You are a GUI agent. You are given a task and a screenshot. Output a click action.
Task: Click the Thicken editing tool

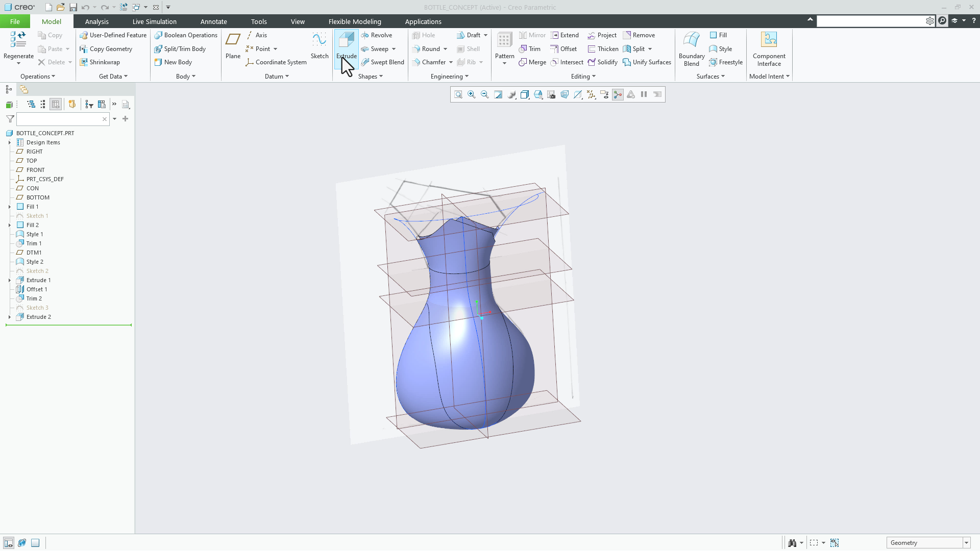coord(603,49)
